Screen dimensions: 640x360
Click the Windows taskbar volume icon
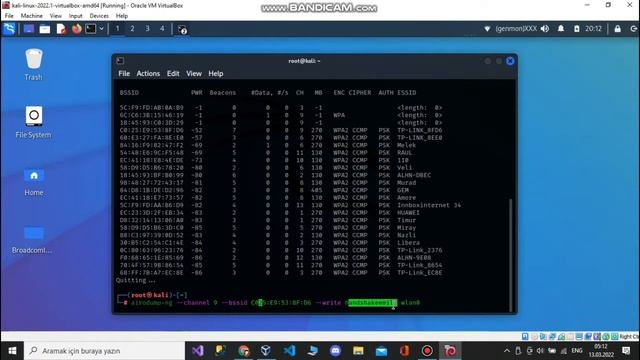[x=540, y=351]
